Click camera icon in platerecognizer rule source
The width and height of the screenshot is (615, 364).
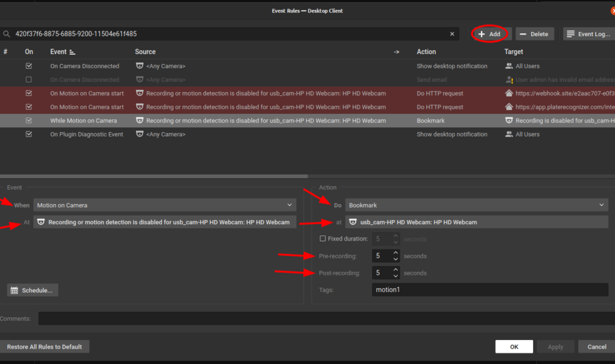[139, 107]
